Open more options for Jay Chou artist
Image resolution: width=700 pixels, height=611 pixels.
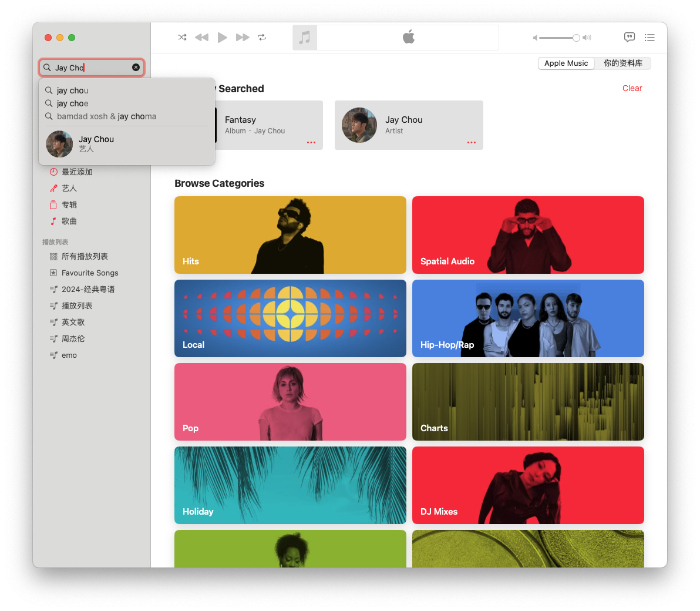pyautogui.click(x=472, y=143)
